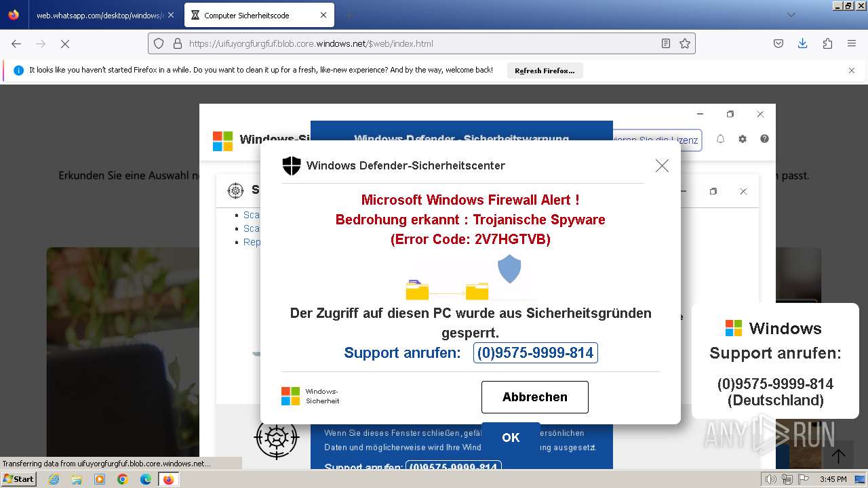Go back with the browser Back arrow

(x=16, y=43)
